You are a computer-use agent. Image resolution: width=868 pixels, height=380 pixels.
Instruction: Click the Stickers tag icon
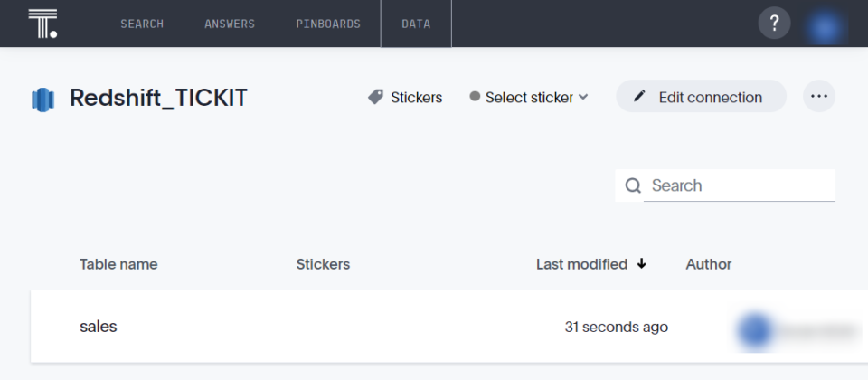(376, 97)
